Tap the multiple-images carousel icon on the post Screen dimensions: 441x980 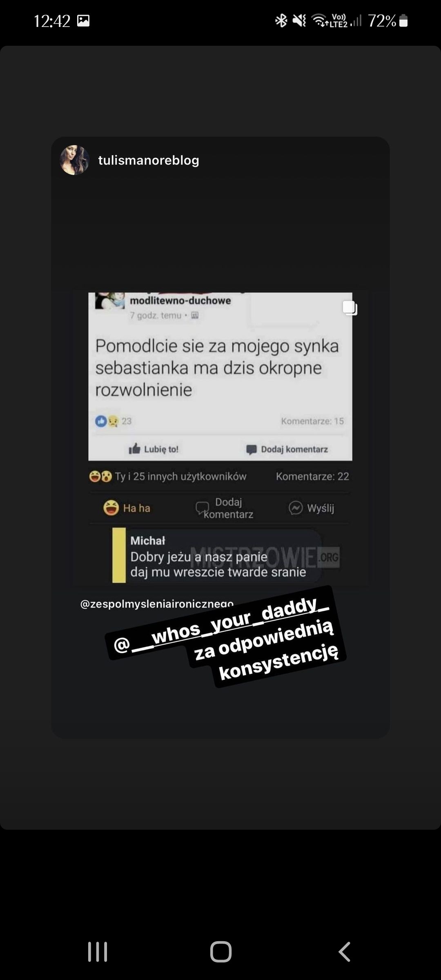pyautogui.click(x=350, y=307)
